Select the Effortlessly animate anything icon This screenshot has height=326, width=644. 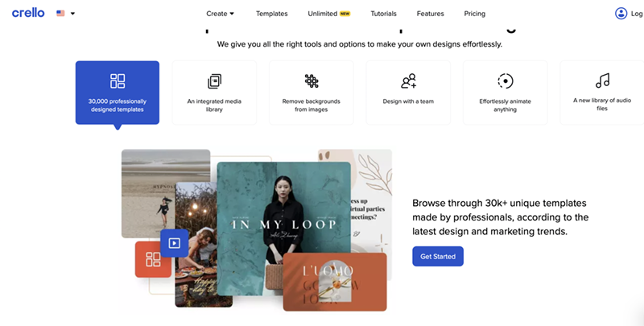pyautogui.click(x=506, y=80)
